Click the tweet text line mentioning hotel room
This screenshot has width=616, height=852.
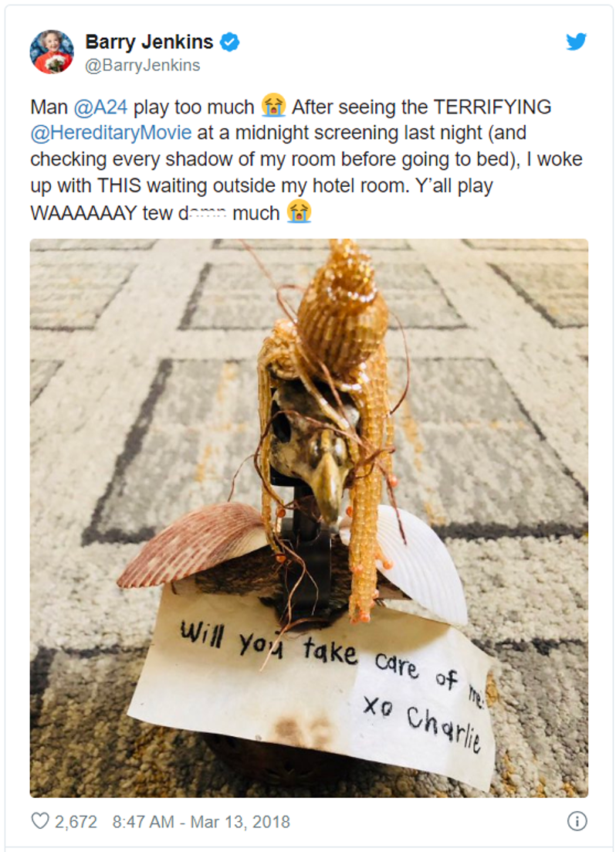[x=261, y=186]
